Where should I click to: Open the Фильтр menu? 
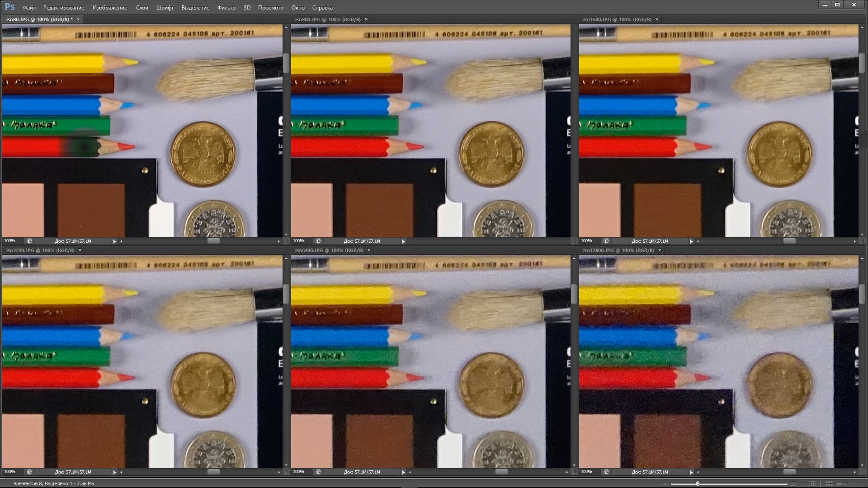point(226,8)
